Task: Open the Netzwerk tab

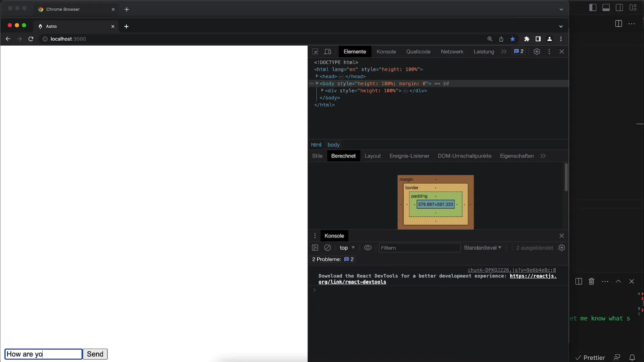Action: pos(452,52)
